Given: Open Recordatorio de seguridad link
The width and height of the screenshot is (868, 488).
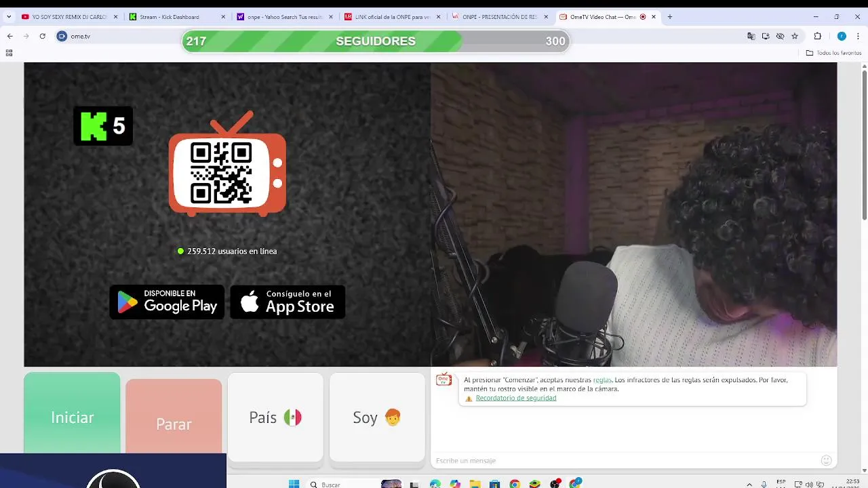Looking at the screenshot, I should (x=516, y=398).
